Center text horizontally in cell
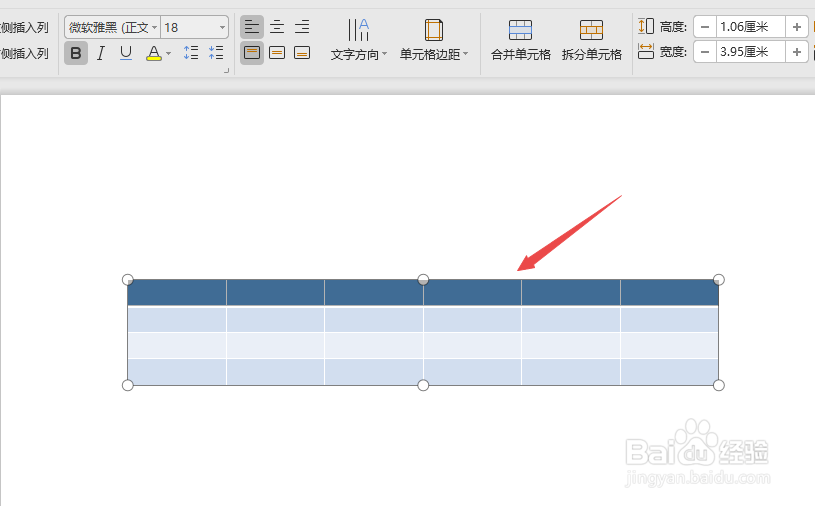 pyautogui.click(x=277, y=27)
